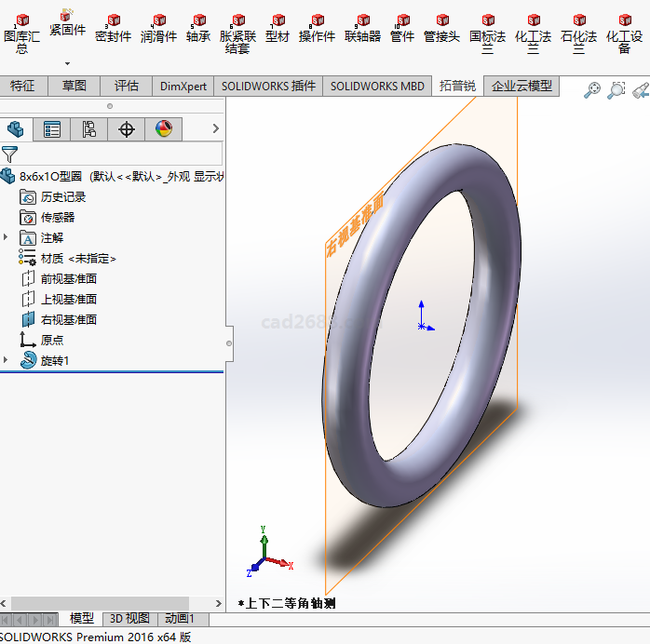Image resolution: width=650 pixels, height=644 pixels.
Task: Open the 密封件 (seals) library
Action: (114, 28)
